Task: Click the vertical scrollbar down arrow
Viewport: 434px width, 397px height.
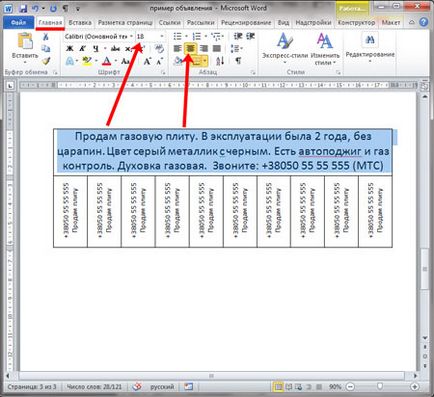Action: pos(425,338)
